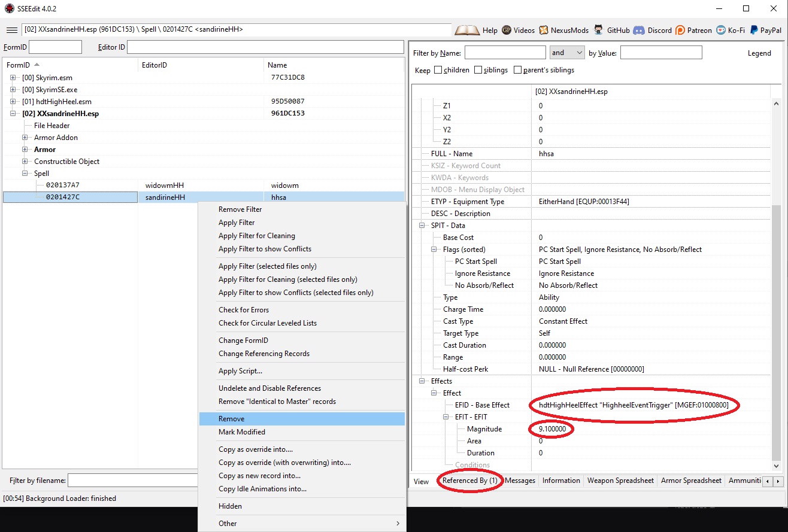Collapse the Spell group
Screen dimensions: 788x532
25,173
